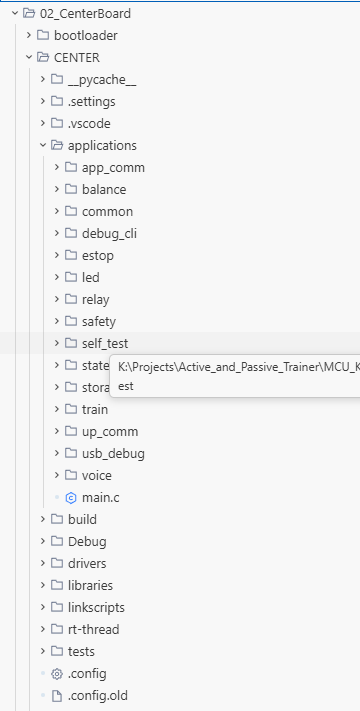
Task: Click the C file icon of main.c
Action: pyautogui.click(x=71, y=498)
